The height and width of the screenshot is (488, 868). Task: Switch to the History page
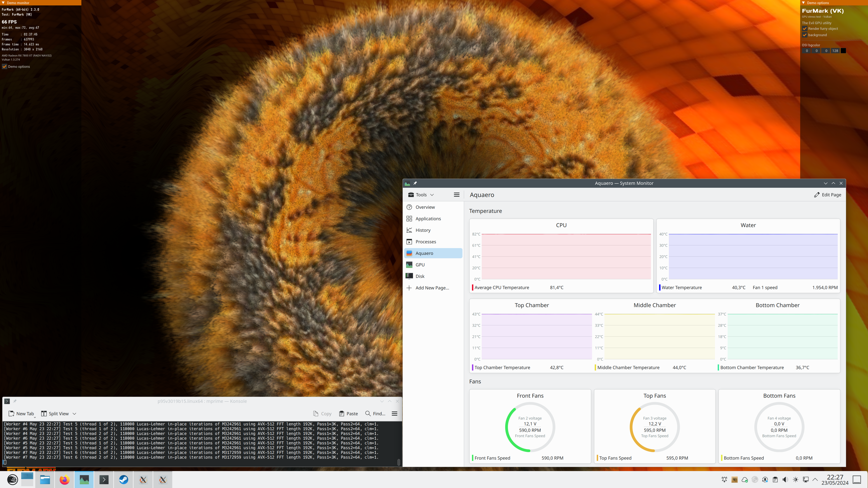coord(423,230)
